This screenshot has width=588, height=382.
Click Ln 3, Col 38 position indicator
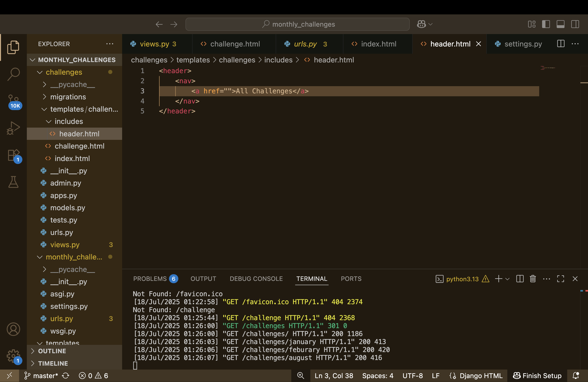[334, 376]
